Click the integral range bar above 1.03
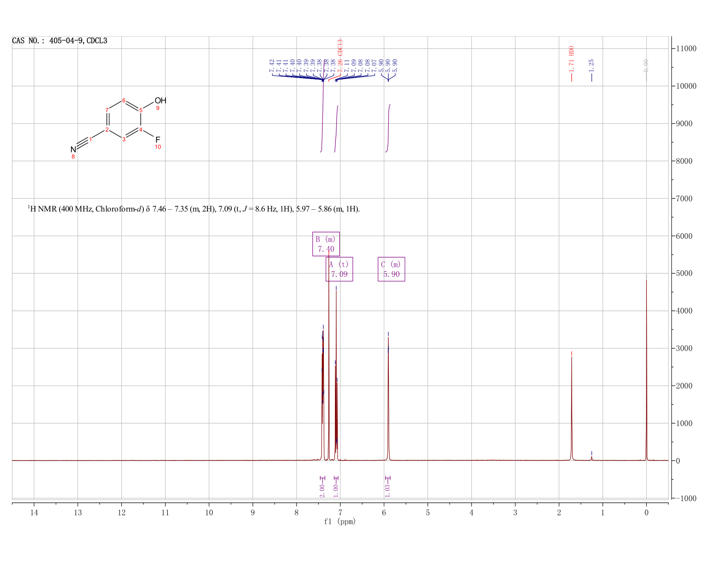This screenshot has width=728, height=563. coord(388,478)
